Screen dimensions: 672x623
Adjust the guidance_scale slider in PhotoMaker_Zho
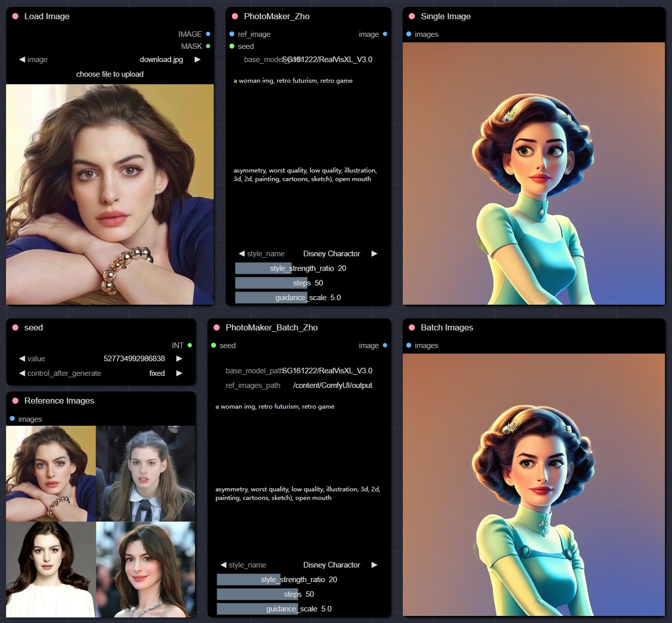[308, 298]
